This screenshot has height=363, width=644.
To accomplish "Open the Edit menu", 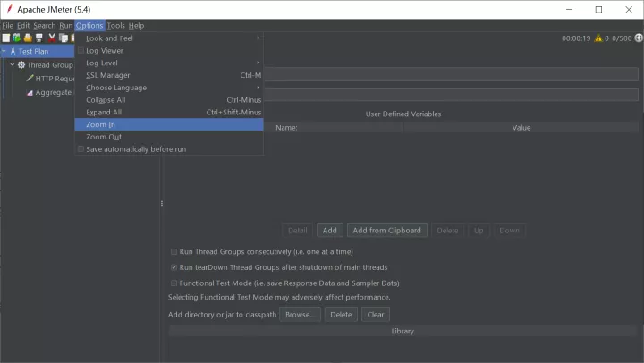I will pyautogui.click(x=23, y=25).
